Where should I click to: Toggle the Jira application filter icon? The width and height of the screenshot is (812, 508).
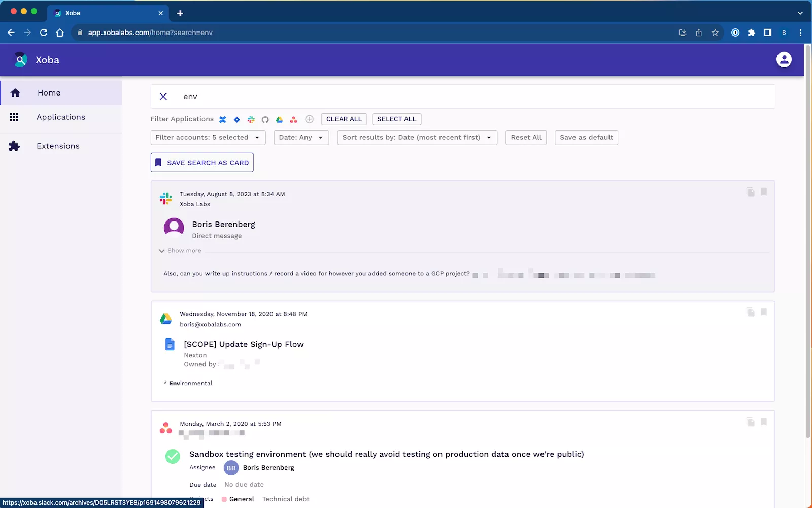(x=236, y=120)
